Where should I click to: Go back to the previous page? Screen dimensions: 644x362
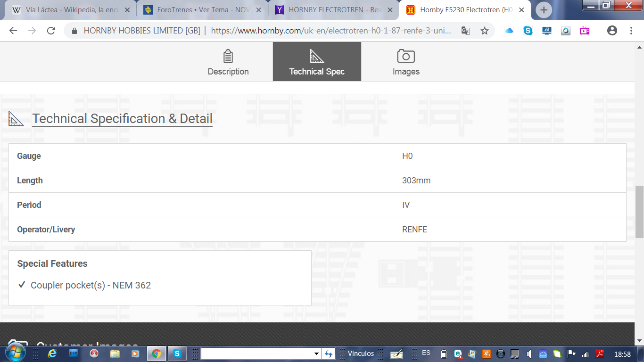click(x=13, y=31)
